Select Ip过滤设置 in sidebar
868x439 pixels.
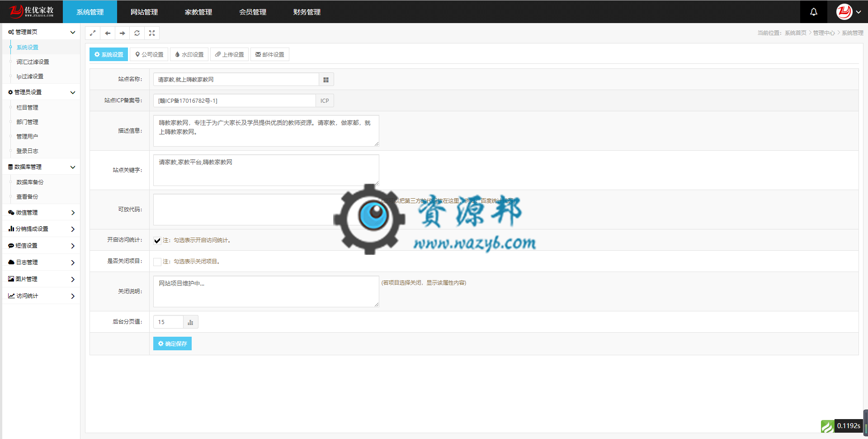click(30, 76)
